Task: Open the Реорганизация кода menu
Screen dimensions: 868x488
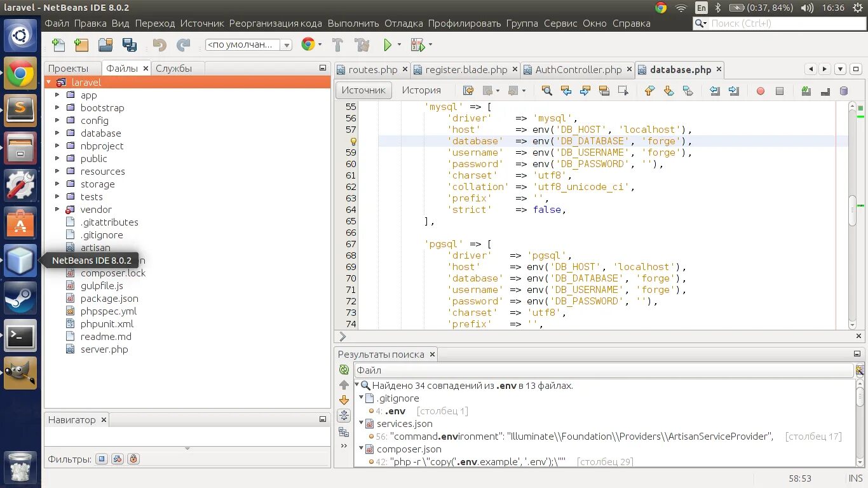Action: [x=276, y=24]
